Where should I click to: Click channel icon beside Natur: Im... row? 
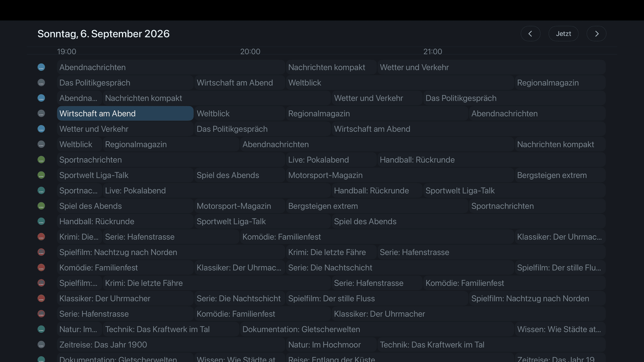41,329
